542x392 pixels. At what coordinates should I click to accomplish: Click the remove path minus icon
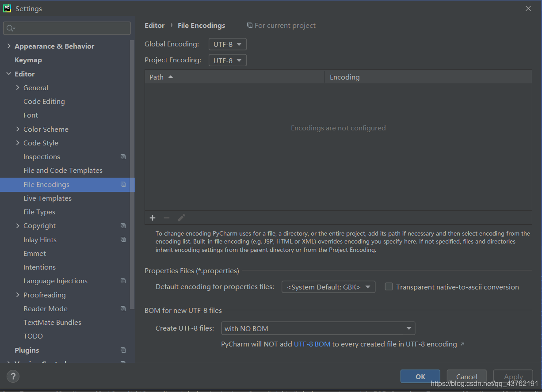coord(167,218)
